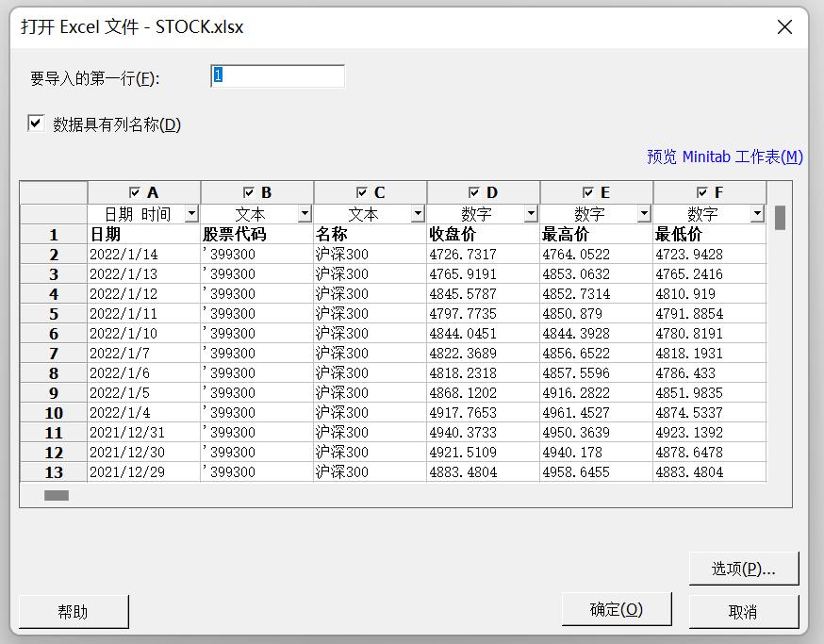The width and height of the screenshot is (824, 644).
Task: Open the 帮助 documentation
Action: tap(74, 611)
